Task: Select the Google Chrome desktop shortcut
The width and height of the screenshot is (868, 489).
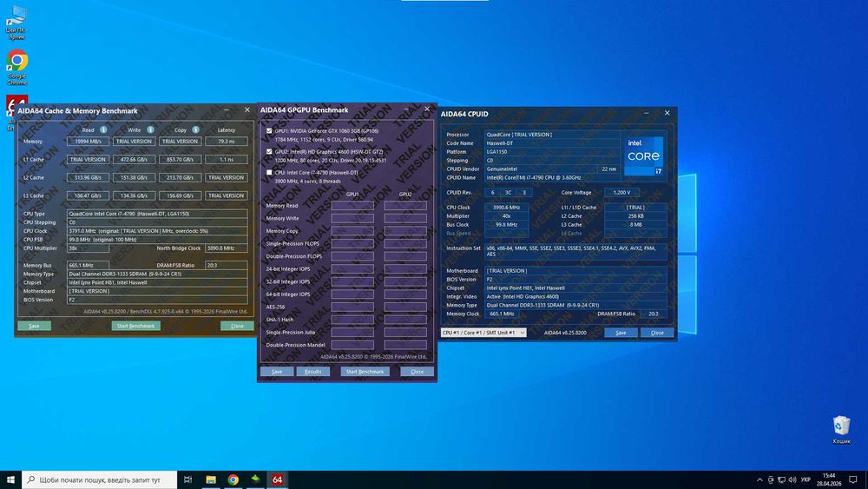Action: coord(16,68)
